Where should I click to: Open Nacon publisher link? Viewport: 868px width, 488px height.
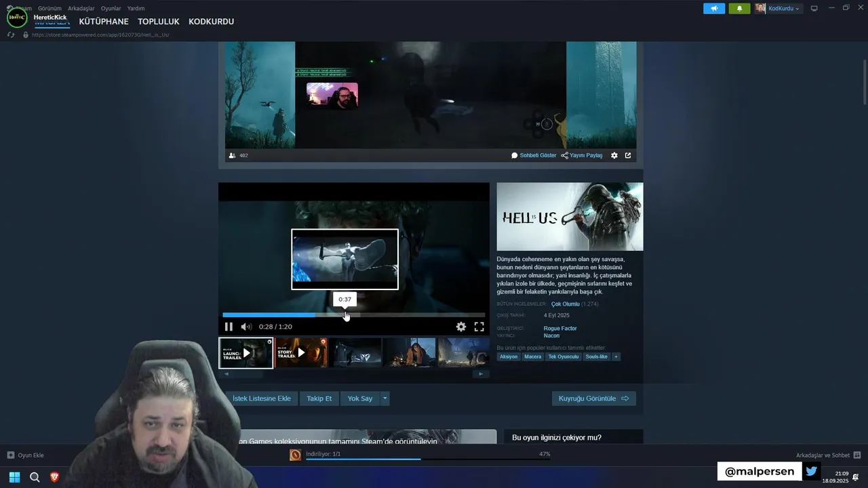[x=551, y=335]
